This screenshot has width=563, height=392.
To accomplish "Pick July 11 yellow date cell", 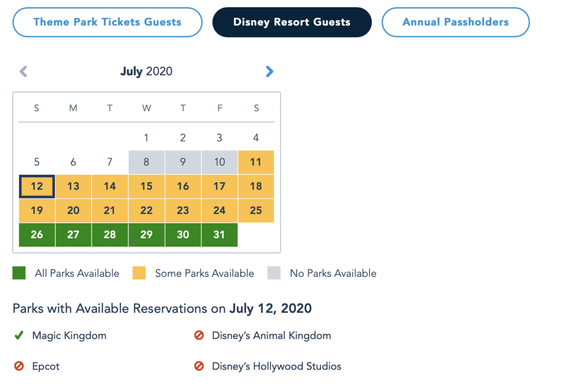I will tap(256, 162).
